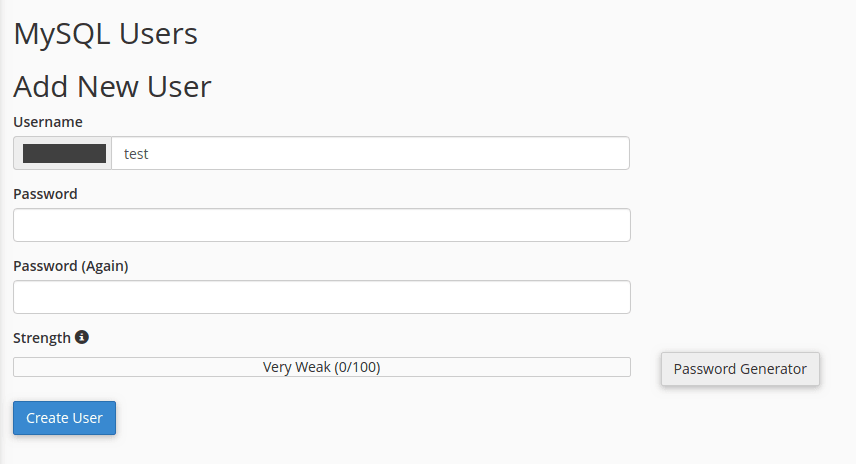Show password strength help via info icon
Viewport: 856px width, 464px height.
82,337
